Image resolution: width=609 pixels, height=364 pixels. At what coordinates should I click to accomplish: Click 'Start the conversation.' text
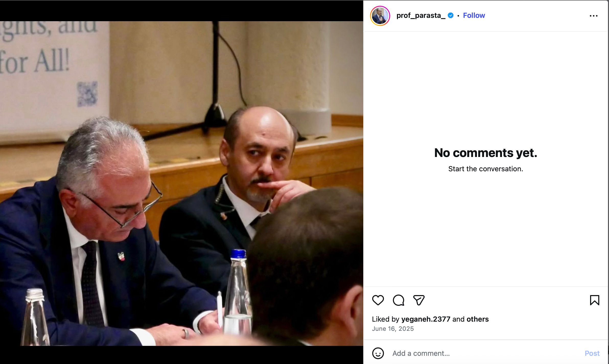tap(486, 169)
